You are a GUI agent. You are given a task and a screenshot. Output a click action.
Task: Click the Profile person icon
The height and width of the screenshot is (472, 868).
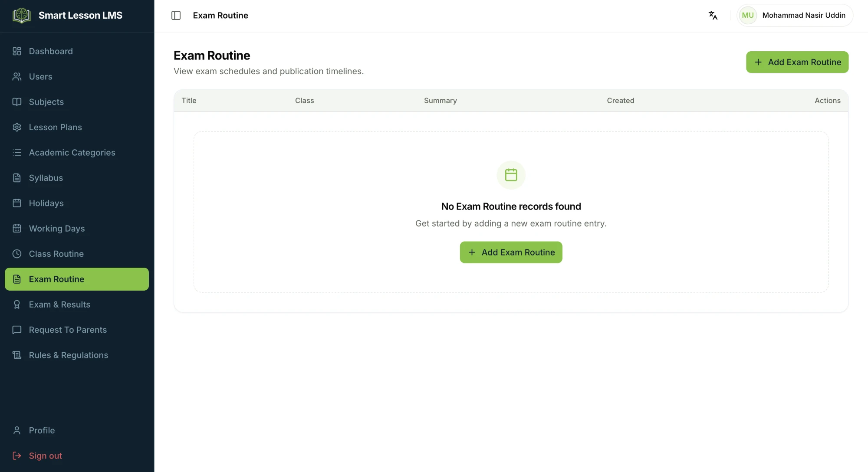coord(17,430)
